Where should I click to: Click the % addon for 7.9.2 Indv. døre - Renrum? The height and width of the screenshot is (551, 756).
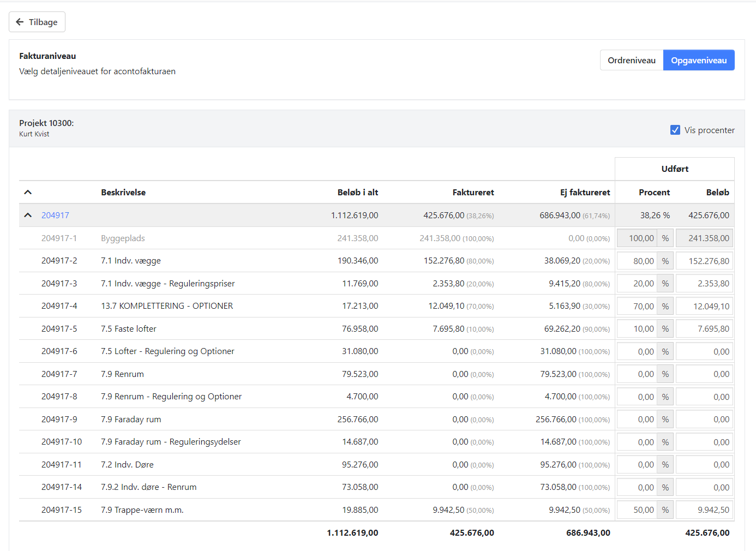665,488
